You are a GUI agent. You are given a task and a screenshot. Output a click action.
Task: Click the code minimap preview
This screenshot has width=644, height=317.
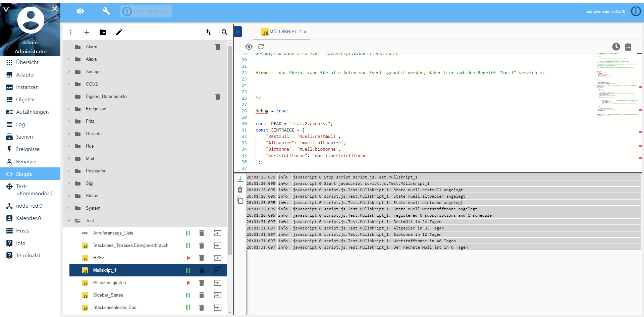[616, 84]
